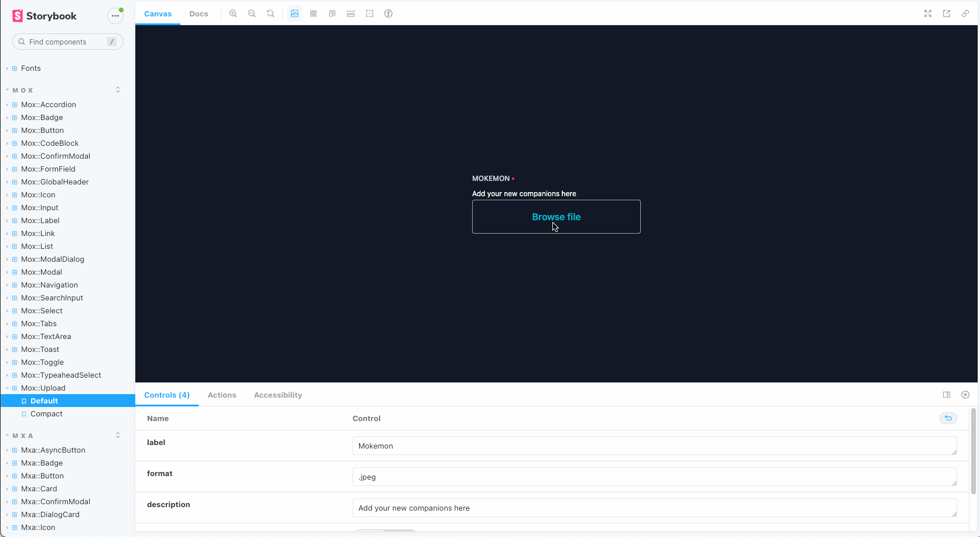This screenshot has width=980, height=537.
Task: Collapse all items in MXA section
Action: 118,436
